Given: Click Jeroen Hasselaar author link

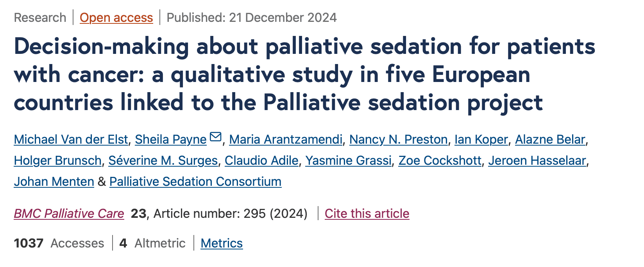Looking at the screenshot, I should (537, 160).
